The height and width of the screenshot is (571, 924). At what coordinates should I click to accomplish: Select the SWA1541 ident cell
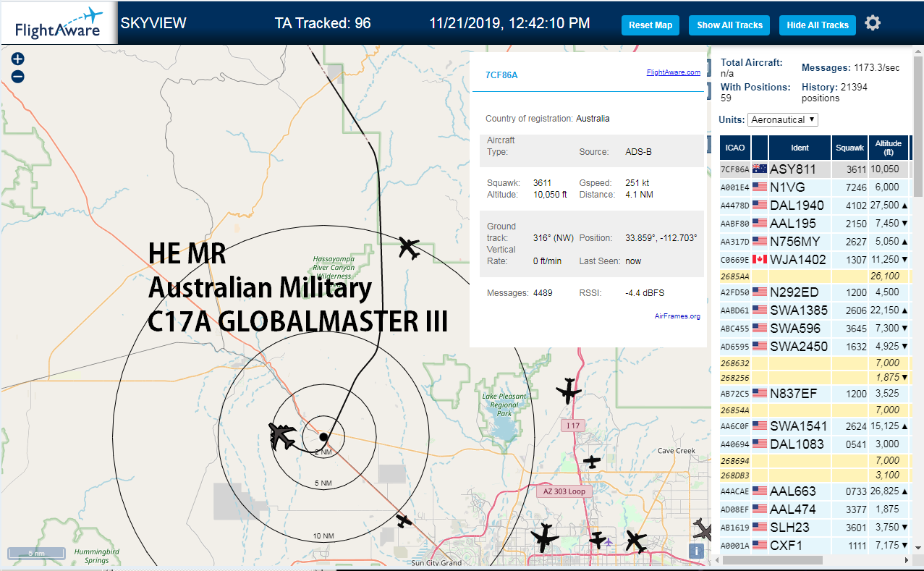[x=799, y=426]
